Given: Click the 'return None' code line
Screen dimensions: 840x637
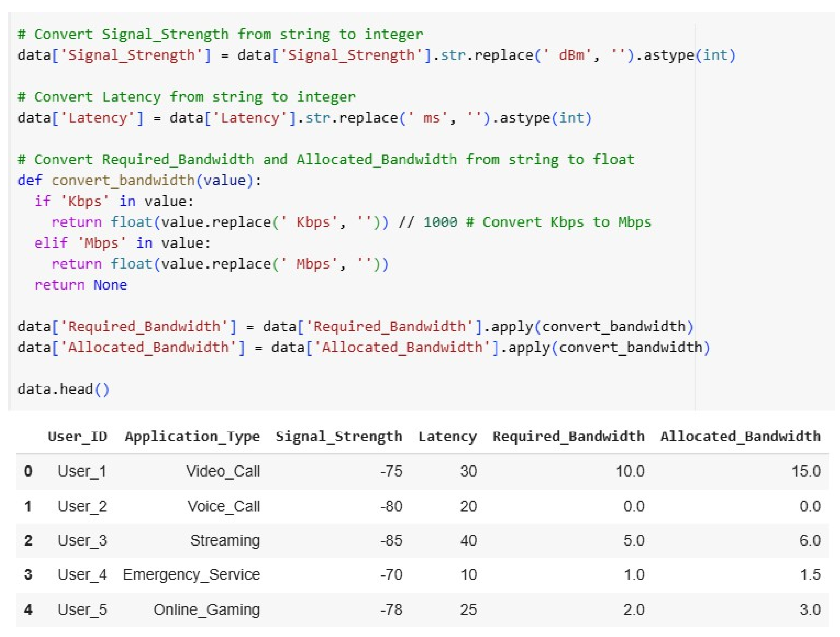Looking at the screenshot, I should 81,285.
